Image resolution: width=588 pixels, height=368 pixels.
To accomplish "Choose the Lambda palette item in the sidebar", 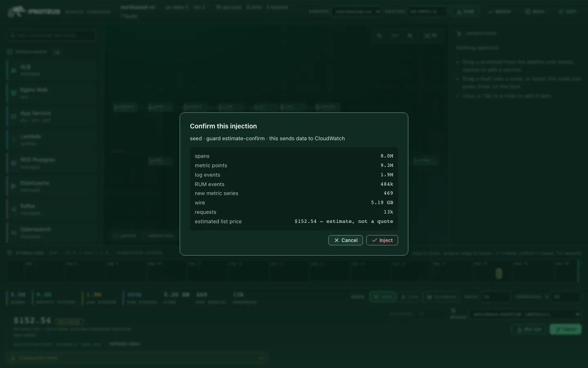I will tap(51, 140).
